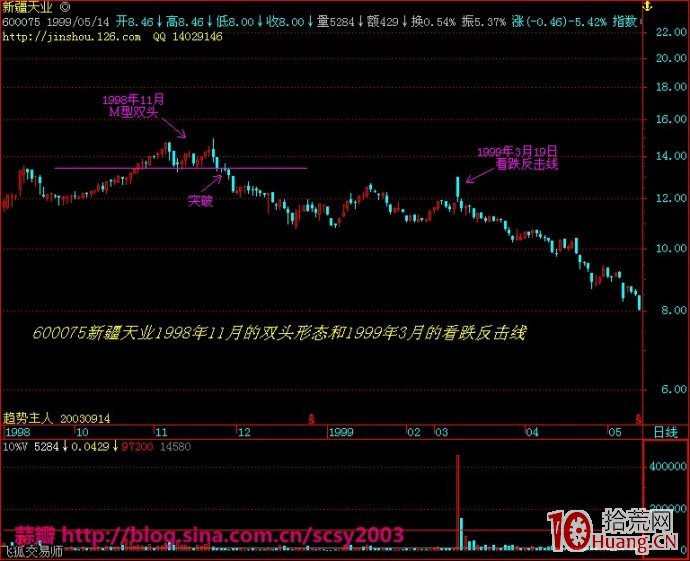Screen dimensions: 690x561
Task: Click the change value 涨(-0.46)-5.42%
Action: click(559, 22)
